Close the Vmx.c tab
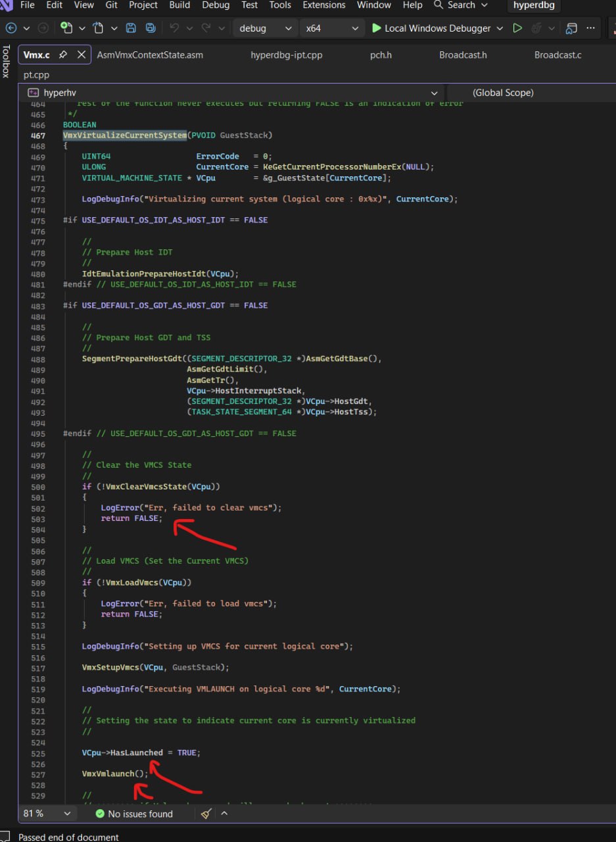The height and width of the screenshot is (842, 616). pos(81,55)
